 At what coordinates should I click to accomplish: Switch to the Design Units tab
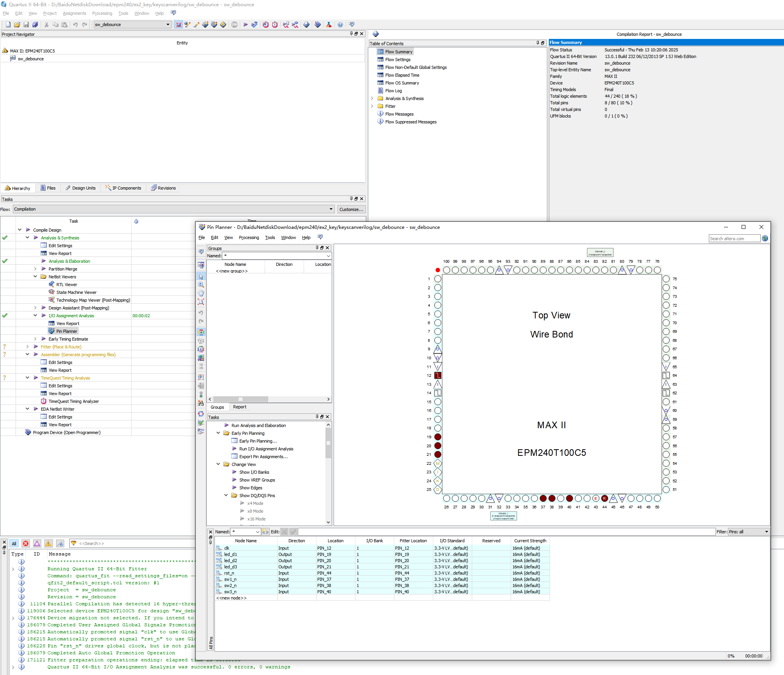pyautogui.click(x=81, y=188)
